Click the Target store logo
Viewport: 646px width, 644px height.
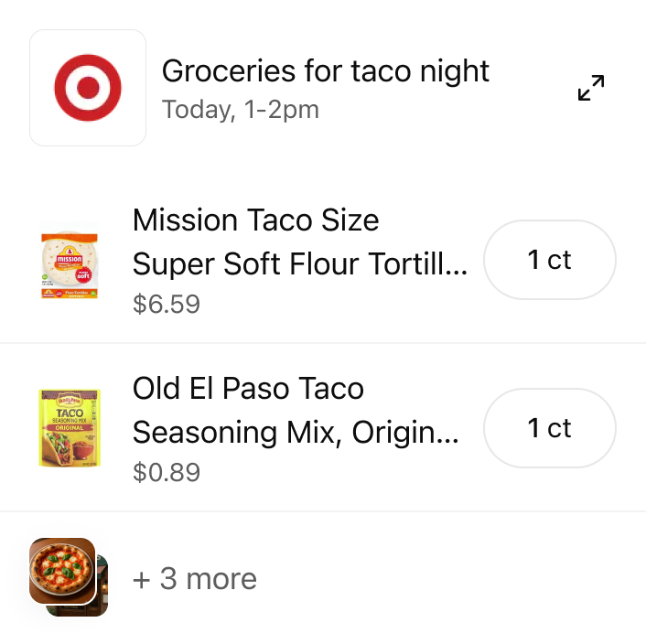pyautogui.click(x=88, y=88)
